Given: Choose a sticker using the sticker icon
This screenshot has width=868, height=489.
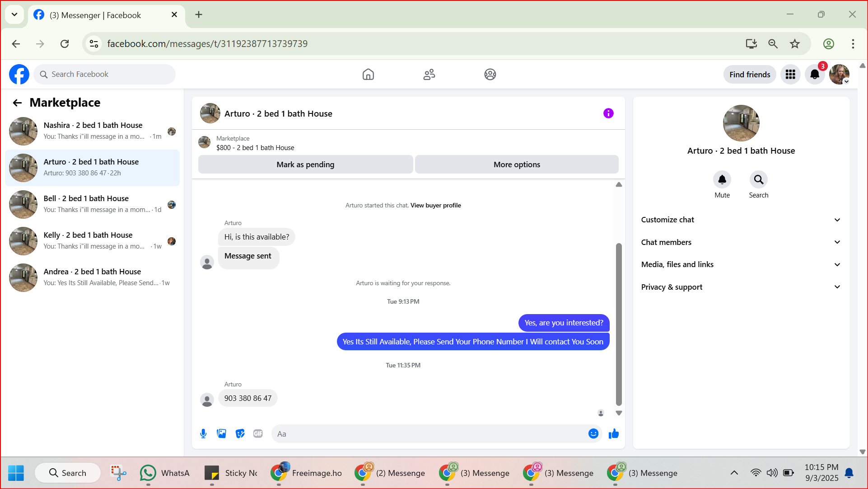Looking at the screenshot, I should tap(240, 434).
